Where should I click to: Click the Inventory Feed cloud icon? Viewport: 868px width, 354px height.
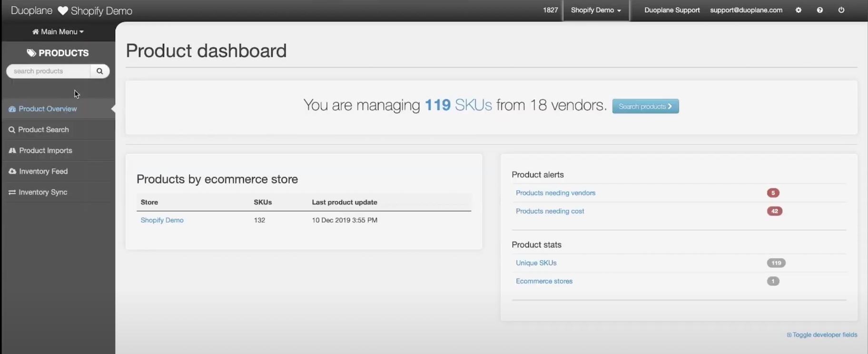click(12, 171)
